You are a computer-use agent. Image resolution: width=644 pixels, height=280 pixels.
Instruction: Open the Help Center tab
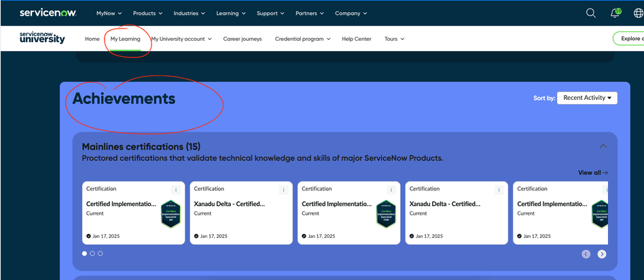357,39
